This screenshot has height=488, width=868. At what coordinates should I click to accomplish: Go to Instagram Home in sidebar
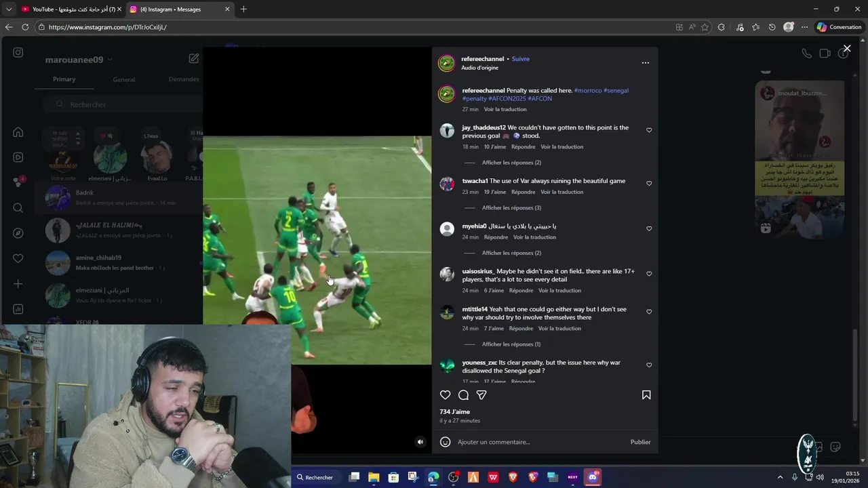[x=18, y=132]
